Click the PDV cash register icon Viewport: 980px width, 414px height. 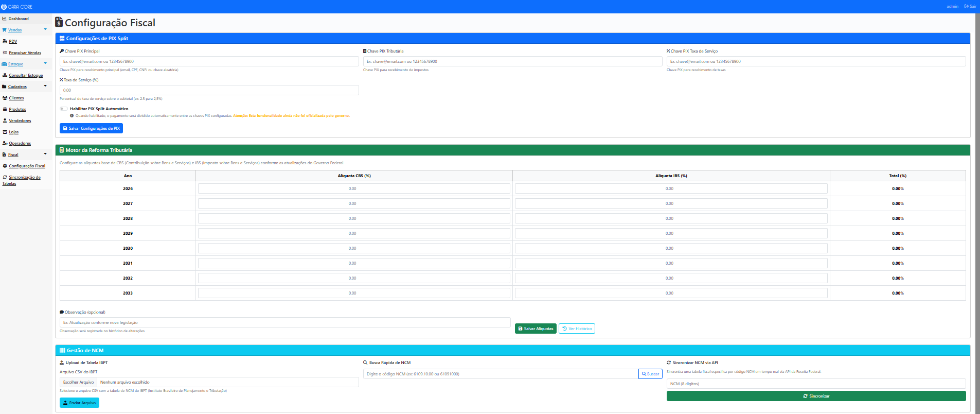tap(5, 41)
